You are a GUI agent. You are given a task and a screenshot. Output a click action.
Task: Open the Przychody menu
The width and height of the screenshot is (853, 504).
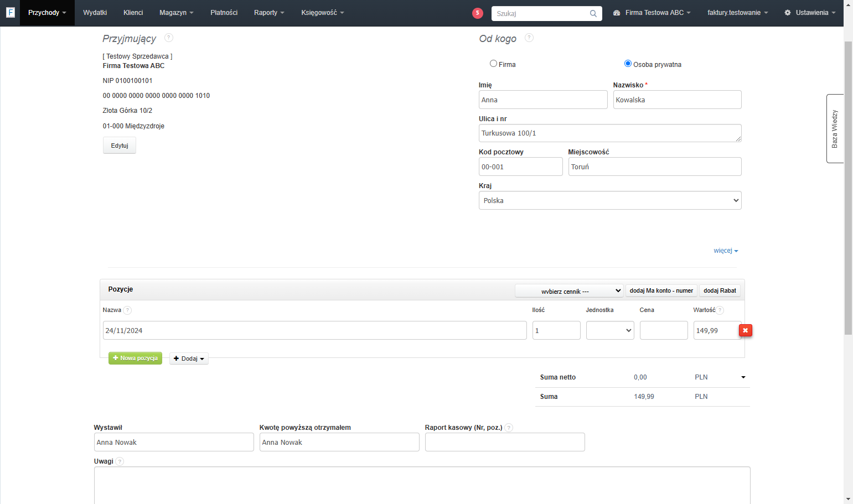[47, 13]
